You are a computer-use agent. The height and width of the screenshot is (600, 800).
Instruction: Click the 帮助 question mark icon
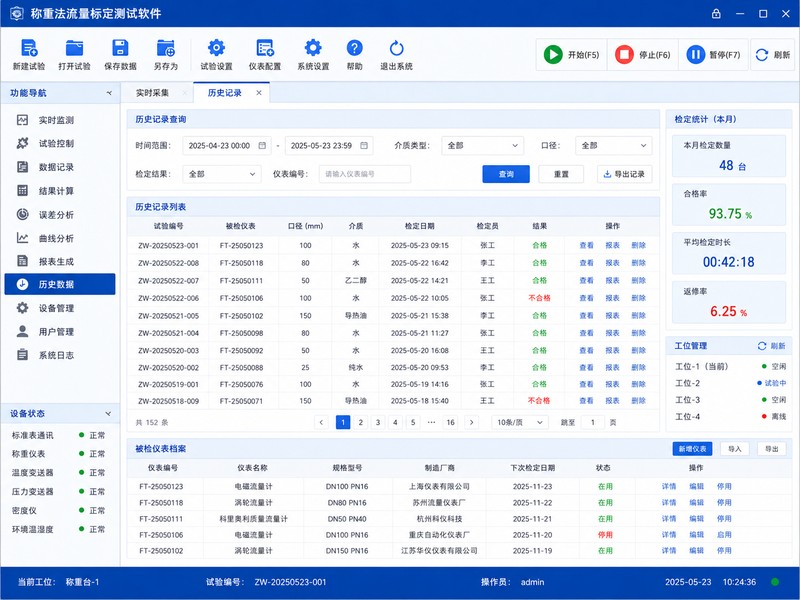coord(355,48)
